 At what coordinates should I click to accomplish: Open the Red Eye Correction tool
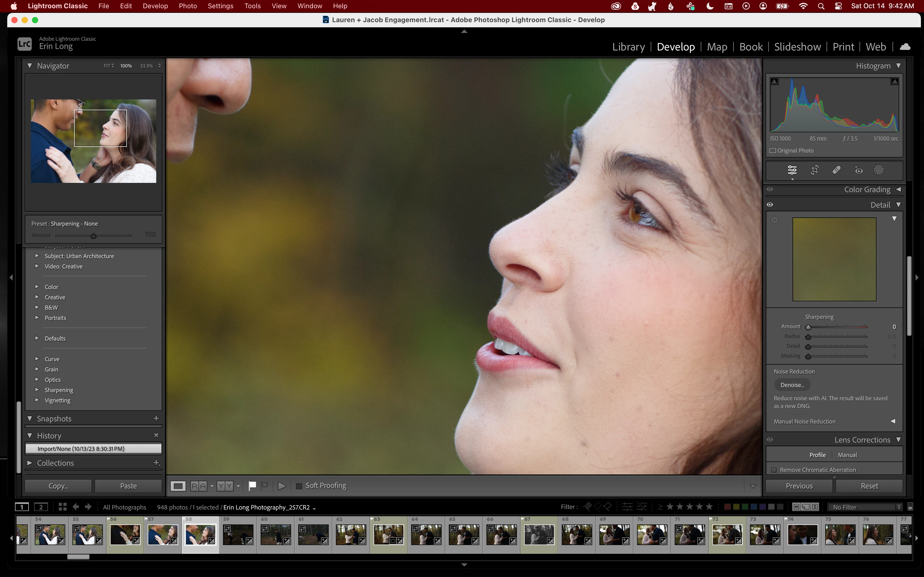click(858, 170)
